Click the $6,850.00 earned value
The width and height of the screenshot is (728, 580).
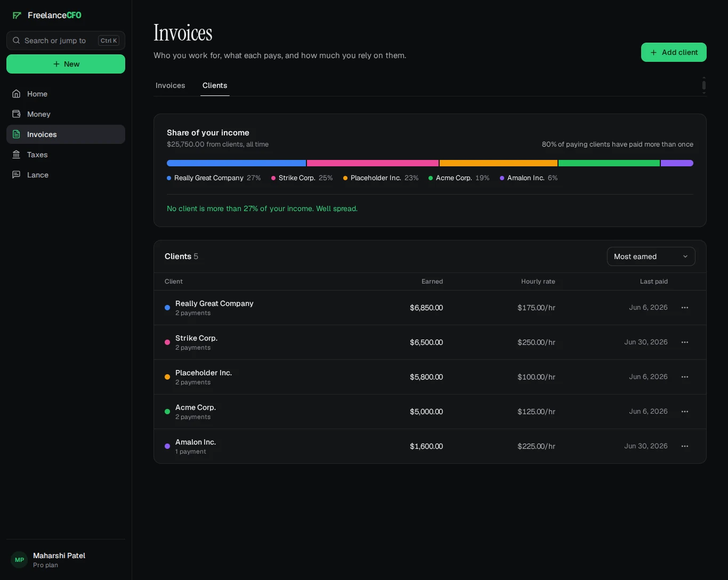tap(426, 308)
